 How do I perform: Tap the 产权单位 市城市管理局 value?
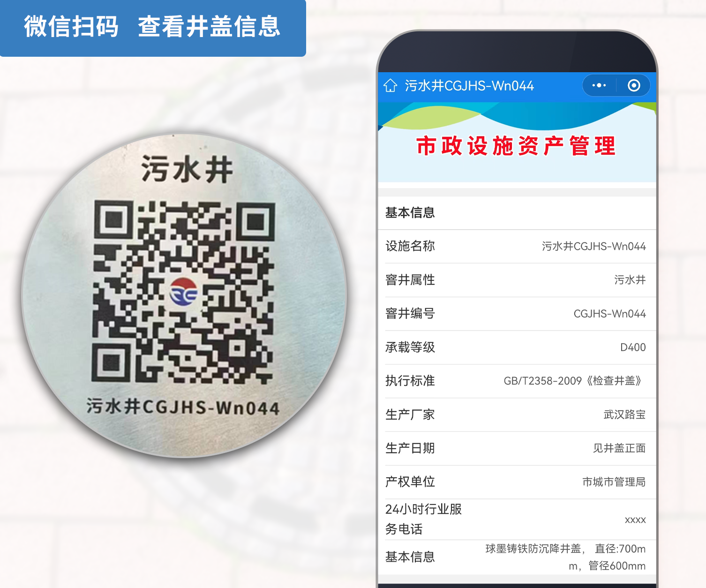(614, 482)
